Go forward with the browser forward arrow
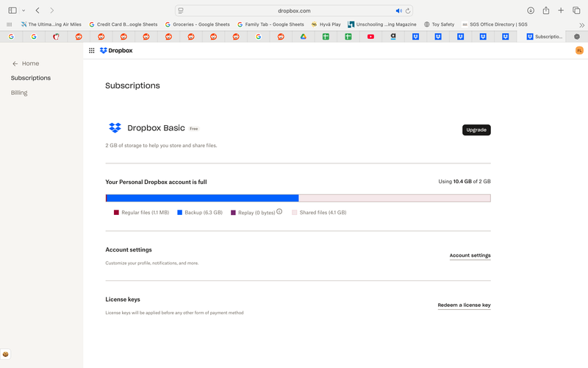Screen dimensions: 588x368 click(51, 10)
